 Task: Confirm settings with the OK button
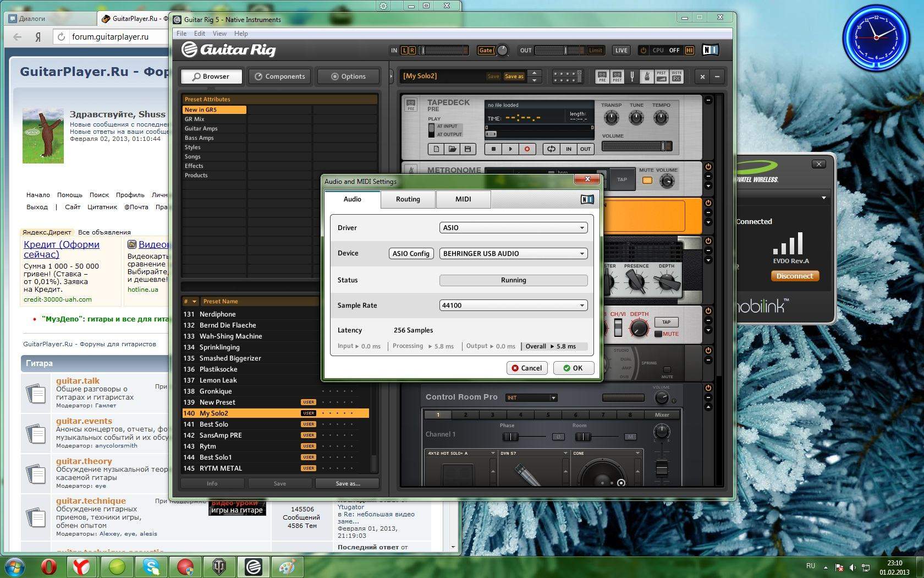click(x=573, y=368)
